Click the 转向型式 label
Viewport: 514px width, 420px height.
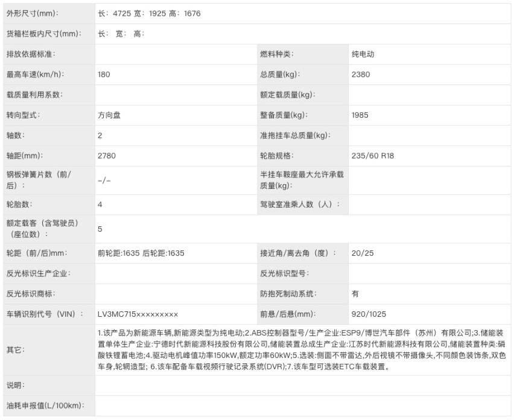[x=23, y=115]
